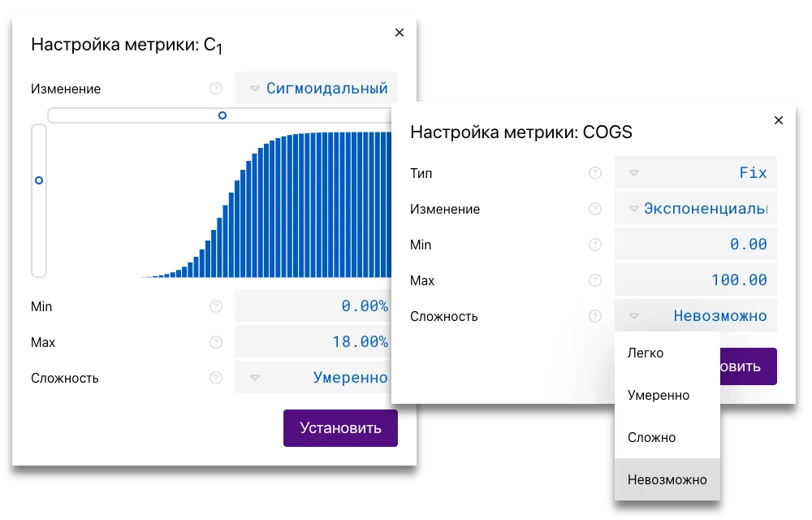Close the C1 metric settings dialog
The height and width of the screenshot is (520, 812).
pyautogui.click(x=400, y=32)
